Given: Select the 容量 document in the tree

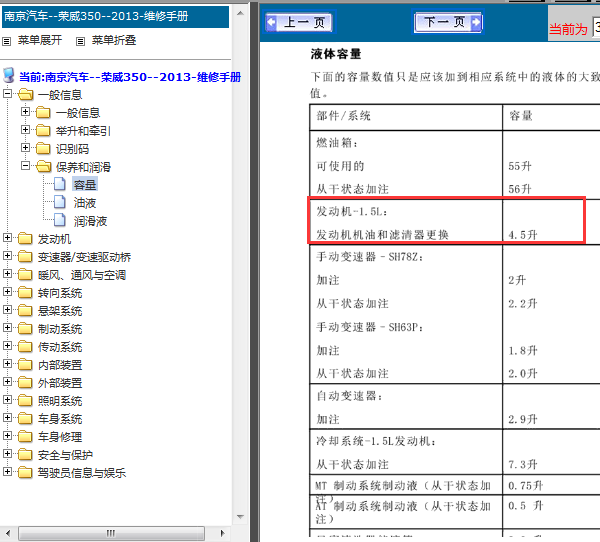Looking at the screenshot, I should [x=85, y=184].
